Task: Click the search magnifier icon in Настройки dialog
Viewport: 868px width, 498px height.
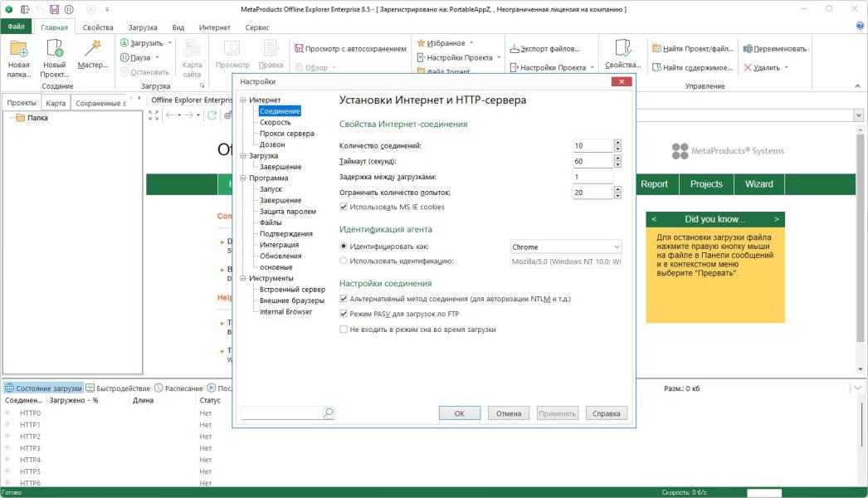Action: pos(329,413)
